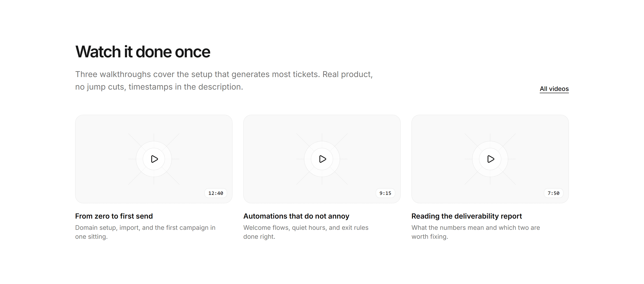Open the "Automations that do not annoy" title

(x=296, y=216)
